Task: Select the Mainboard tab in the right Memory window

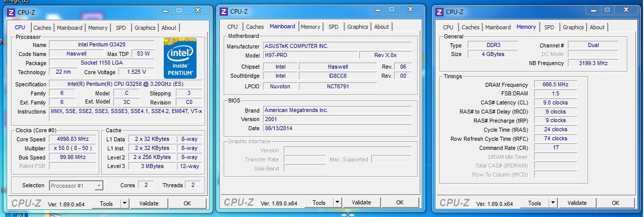Action: [498, 27]
